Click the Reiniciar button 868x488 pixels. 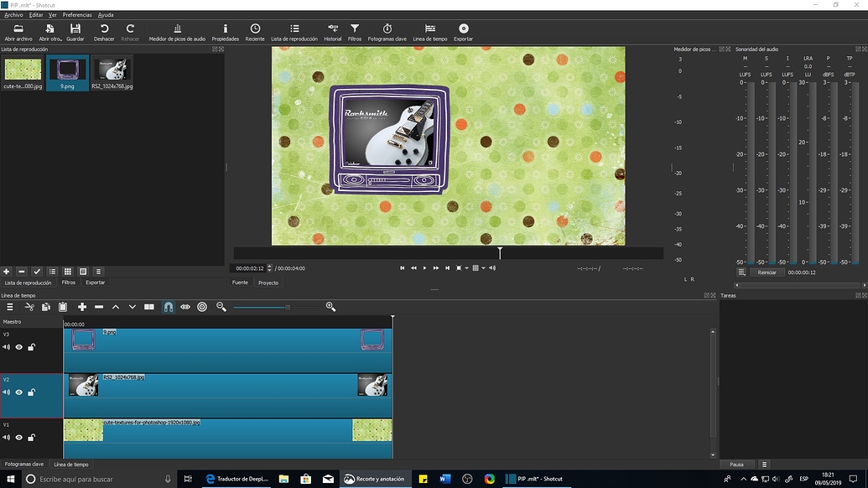click(767, 273)
